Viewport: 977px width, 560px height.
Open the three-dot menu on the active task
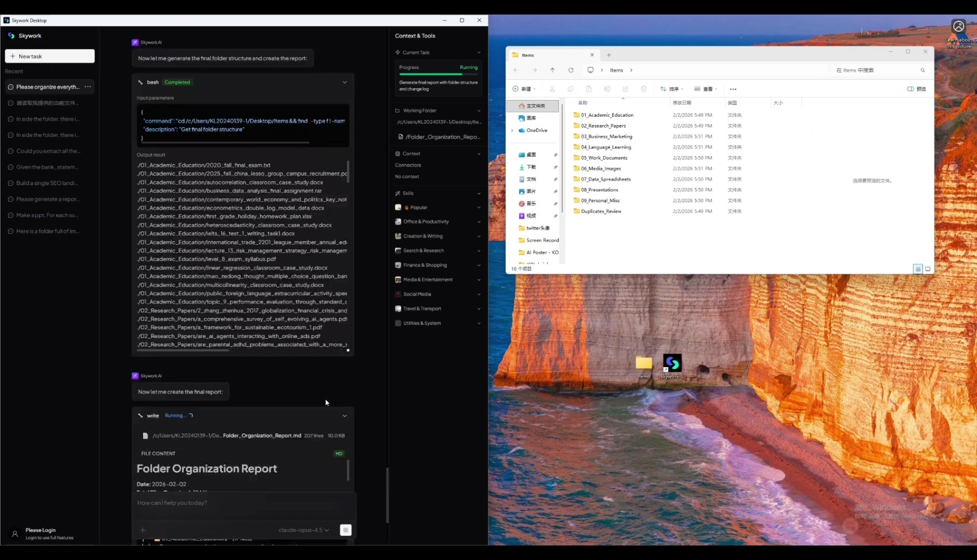pos(88,87)
